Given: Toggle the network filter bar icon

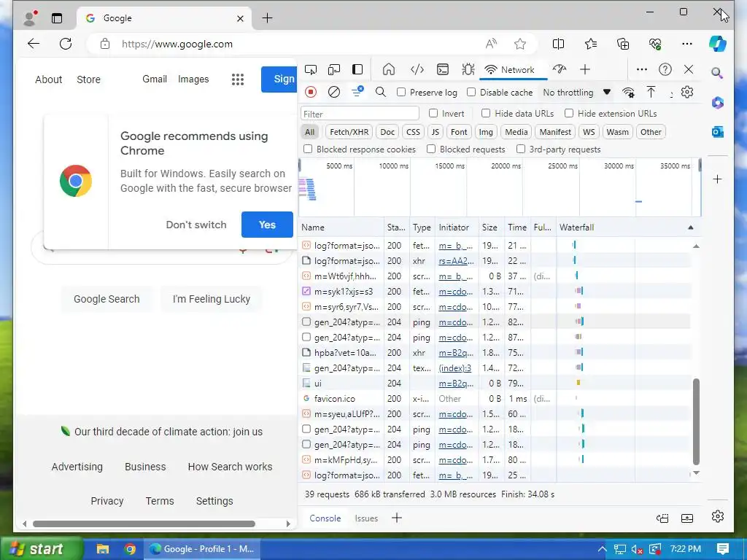Looking at the screenshot, I should (357, 91).
